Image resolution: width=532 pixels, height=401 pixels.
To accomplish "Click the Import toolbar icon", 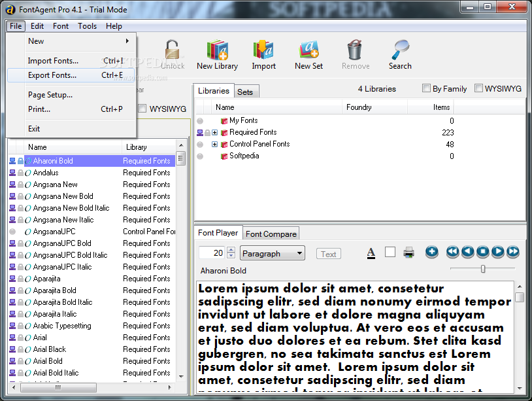I will 263,50.
